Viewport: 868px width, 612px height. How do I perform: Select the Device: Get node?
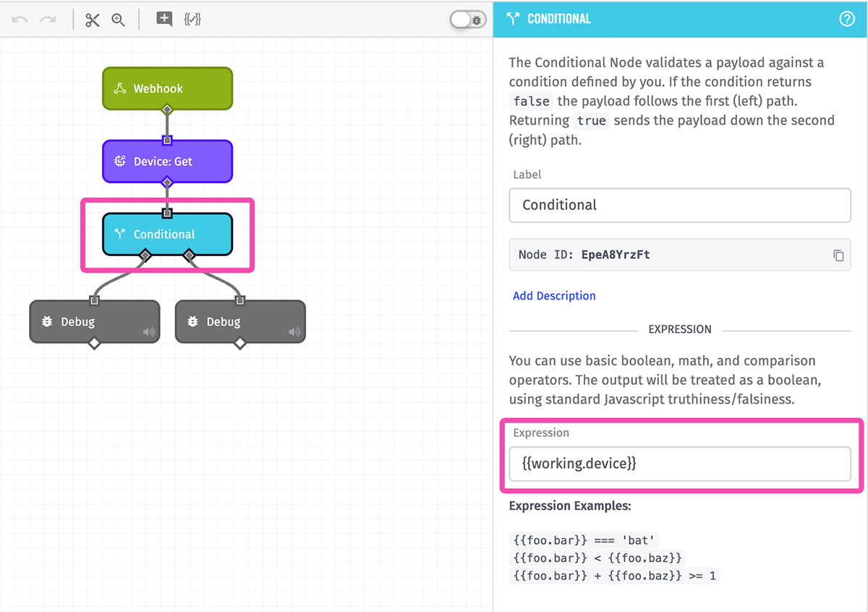[x=167, y=161]
